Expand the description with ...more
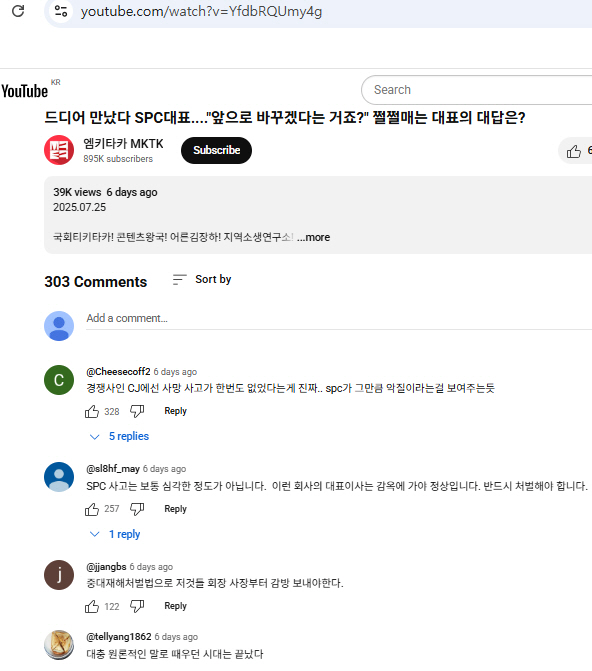Screen dimensions: 592x671 click(313, 237)
